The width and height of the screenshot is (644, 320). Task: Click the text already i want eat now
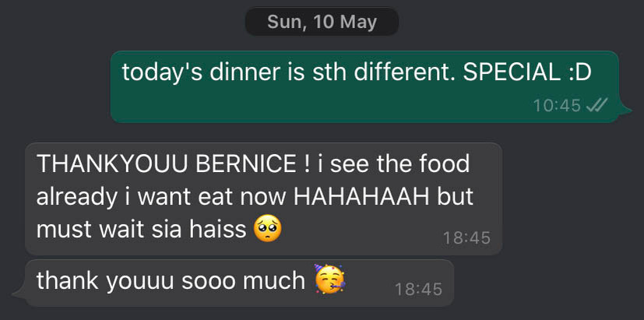pos(161,197)
